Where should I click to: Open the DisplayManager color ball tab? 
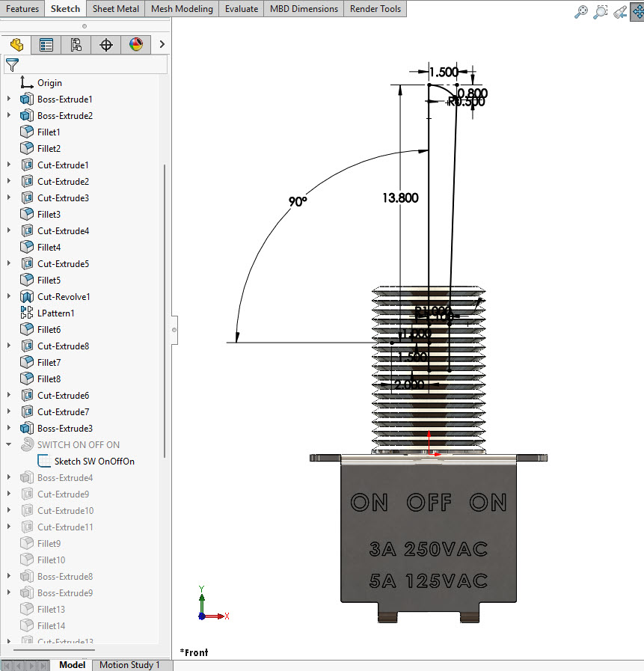[136, 44]
